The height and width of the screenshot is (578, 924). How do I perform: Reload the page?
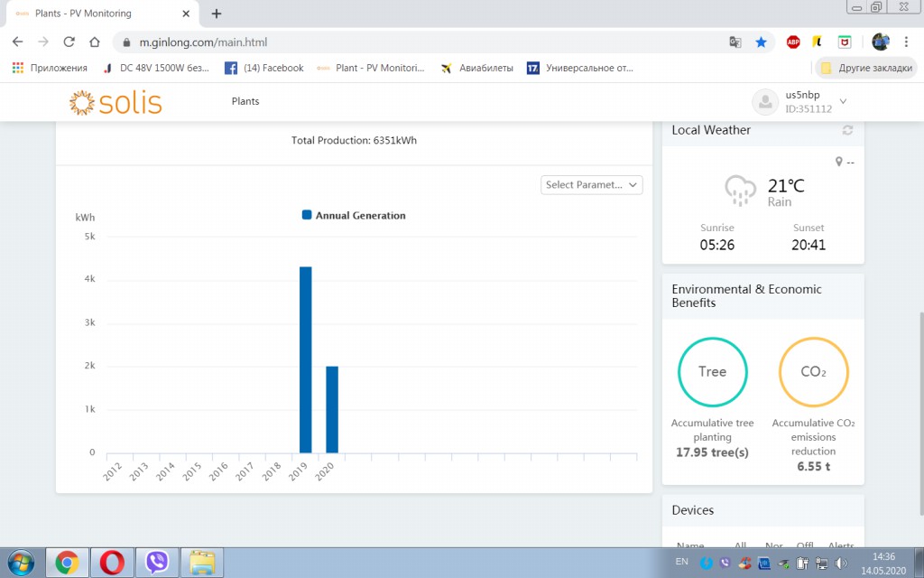(x=69, y=42)
